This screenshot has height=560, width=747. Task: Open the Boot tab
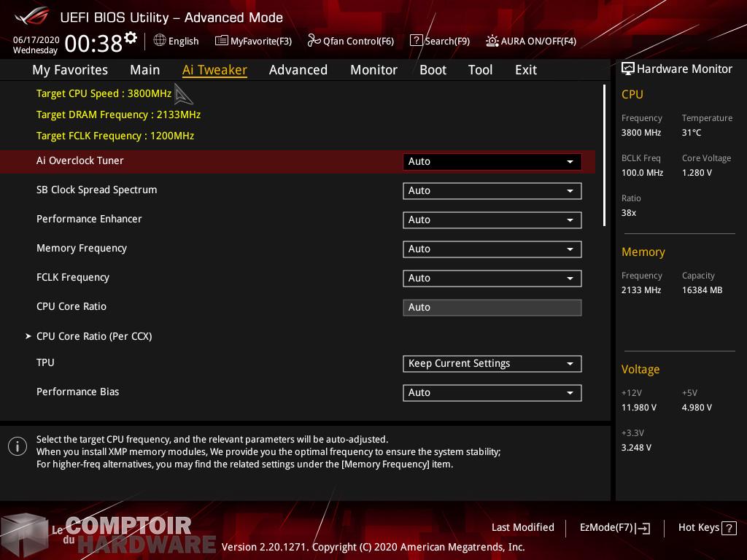(x=433, y=70)
